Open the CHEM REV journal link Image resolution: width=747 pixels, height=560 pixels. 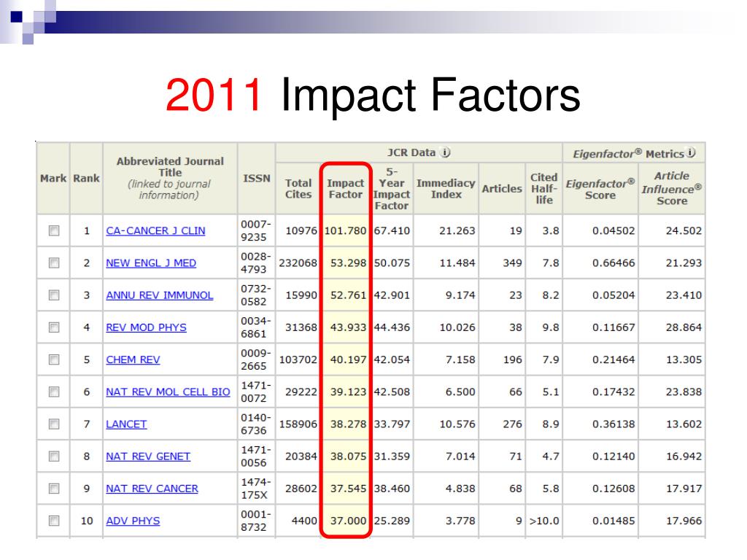(133, 360)
